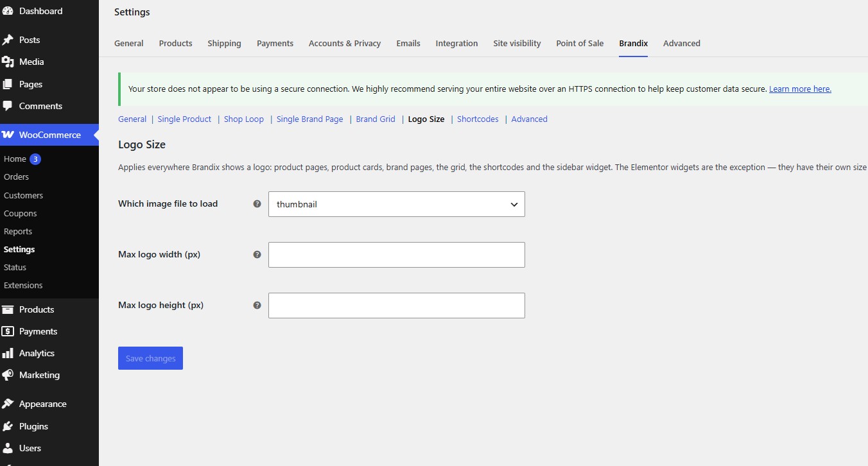The width and height of the screenshot is (868, 466).
Task: Switch to the Advanced settings tab
Action: click(681, 44)
